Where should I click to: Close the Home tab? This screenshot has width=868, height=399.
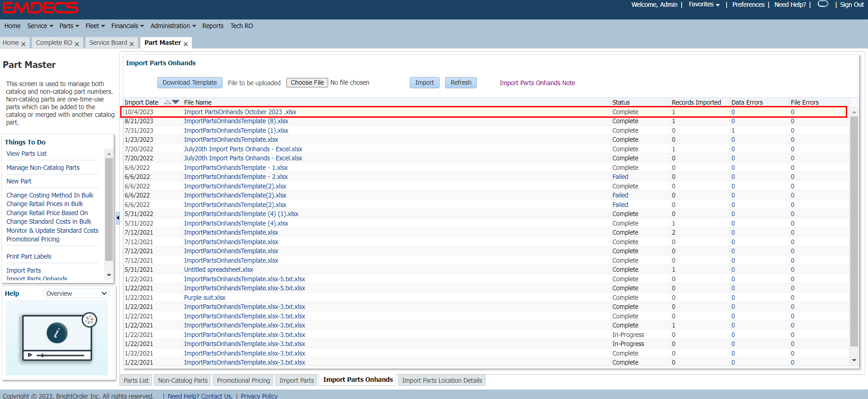pyautogui.click(x=23, y=44)
